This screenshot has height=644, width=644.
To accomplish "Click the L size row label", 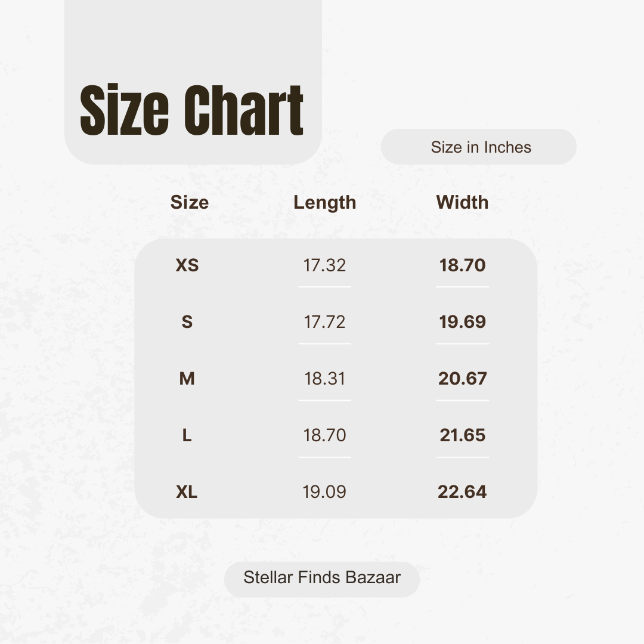I will pos(187,435).
